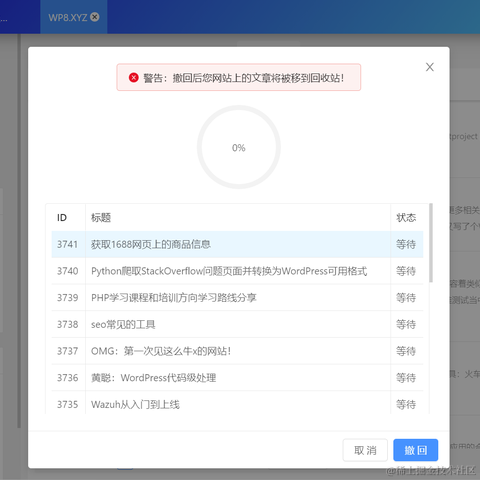Click the table's vertical scrollbar thumb

[x=431, y=243]
